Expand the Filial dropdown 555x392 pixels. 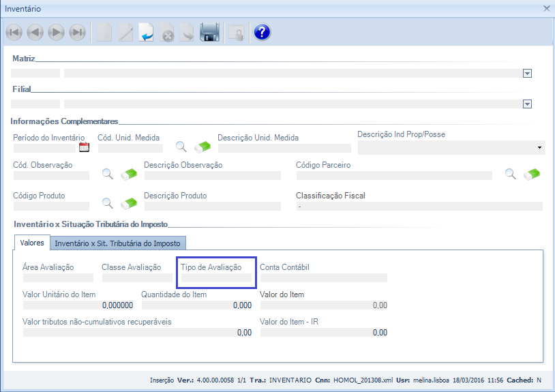pos(527,104)
